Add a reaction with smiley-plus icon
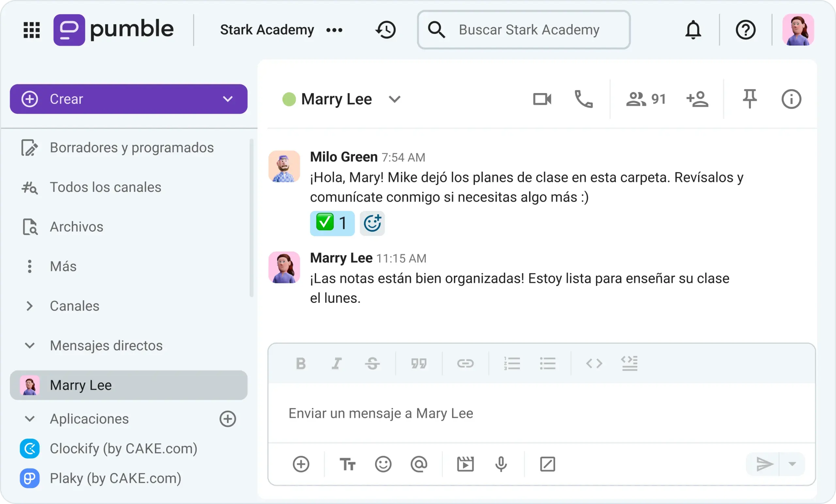 point(372,224)
